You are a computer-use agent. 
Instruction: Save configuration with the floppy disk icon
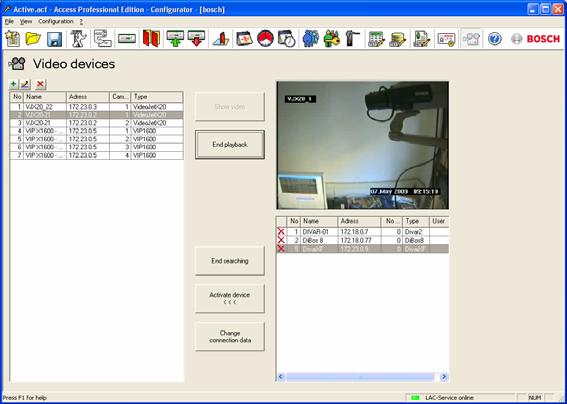(55, 38)
